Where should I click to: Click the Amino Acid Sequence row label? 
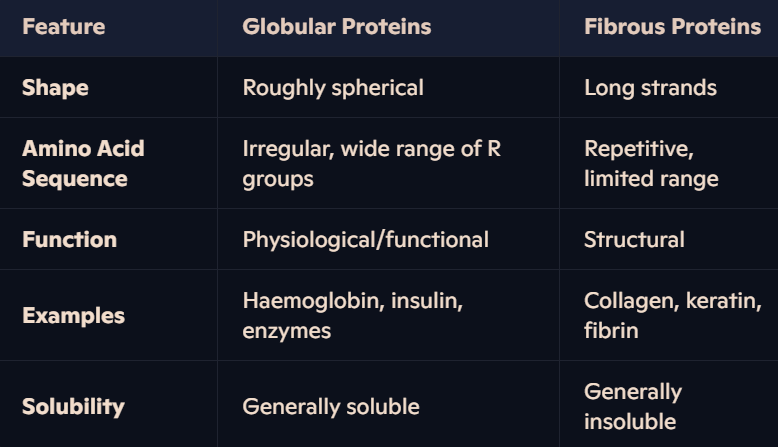tap(83, 164)
